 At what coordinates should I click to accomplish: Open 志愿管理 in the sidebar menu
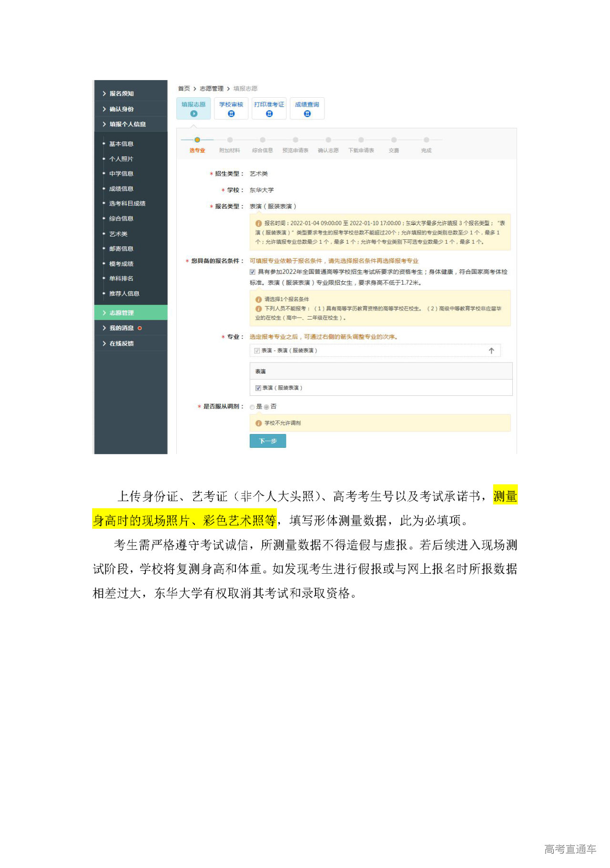[122, 313]
